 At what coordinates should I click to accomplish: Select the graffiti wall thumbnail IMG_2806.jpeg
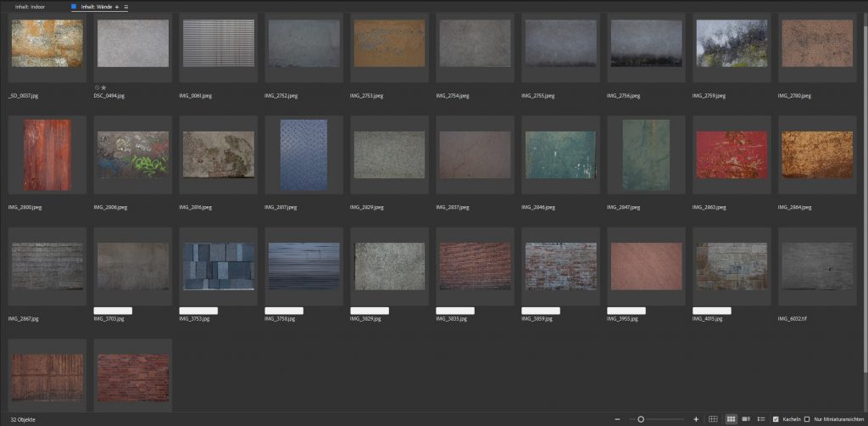[133, 154]
